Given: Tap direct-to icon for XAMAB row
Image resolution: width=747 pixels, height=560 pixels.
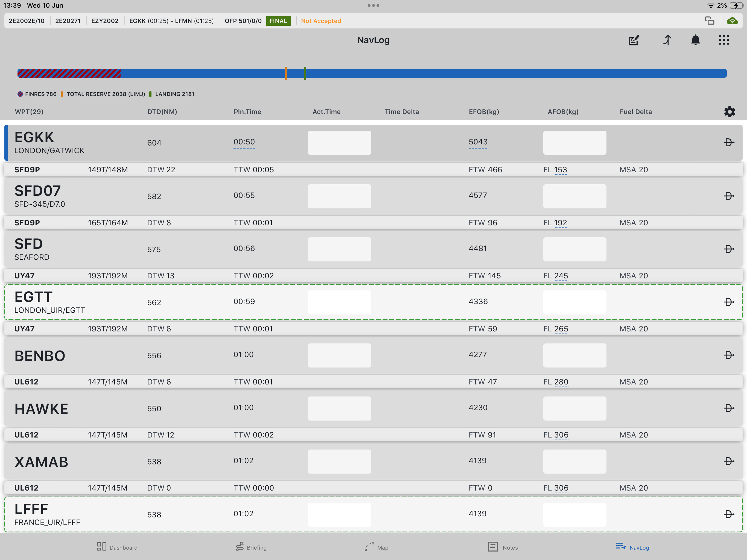Looking at the screenshot, I should click(729, 461).
